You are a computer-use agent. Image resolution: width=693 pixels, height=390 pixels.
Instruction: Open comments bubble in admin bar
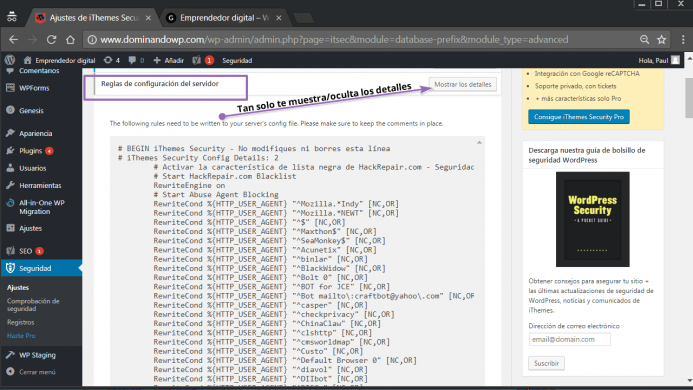[x=136, y=60]
